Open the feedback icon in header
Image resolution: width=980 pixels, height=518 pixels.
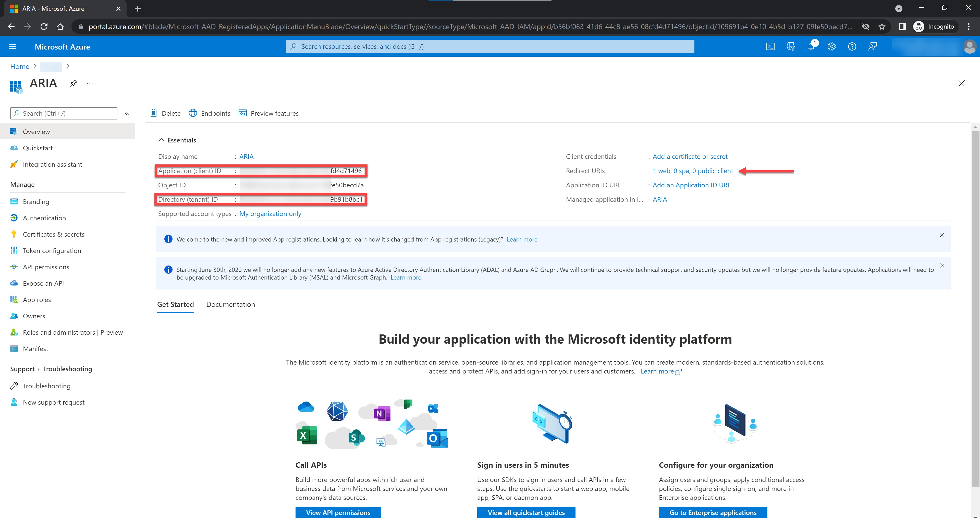[872, 46]
